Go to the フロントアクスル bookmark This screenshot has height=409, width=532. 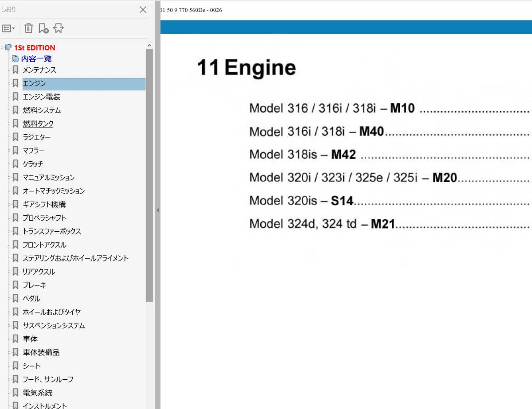(x=44, y=245)
